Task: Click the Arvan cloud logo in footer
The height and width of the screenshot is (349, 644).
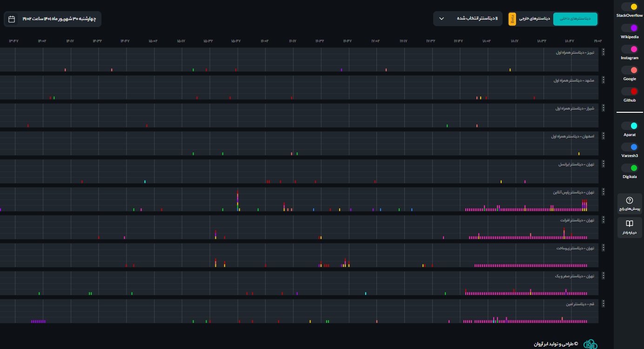Action: [x=590, y=344]
